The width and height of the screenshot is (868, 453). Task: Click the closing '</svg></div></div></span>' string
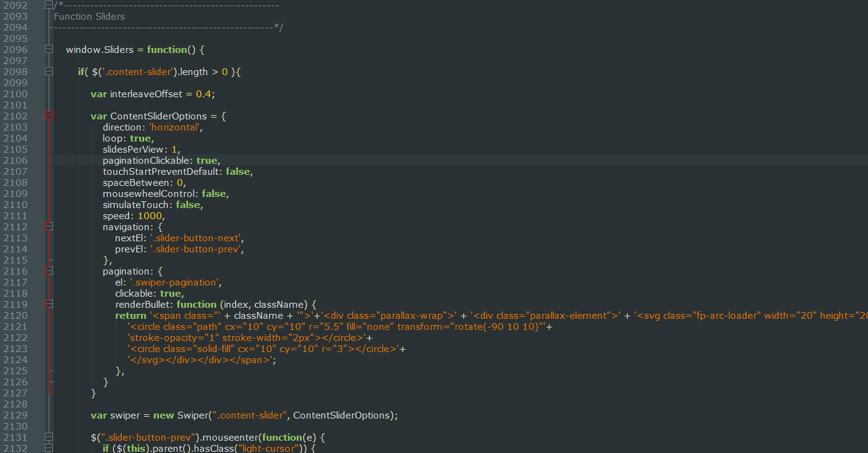pyautogui.click(x=199, y=360)
